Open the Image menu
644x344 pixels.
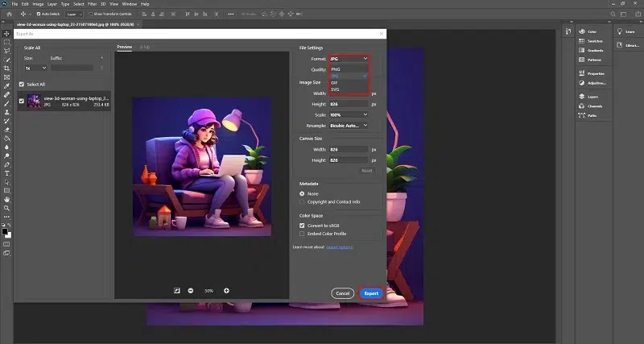click(38, 4)
